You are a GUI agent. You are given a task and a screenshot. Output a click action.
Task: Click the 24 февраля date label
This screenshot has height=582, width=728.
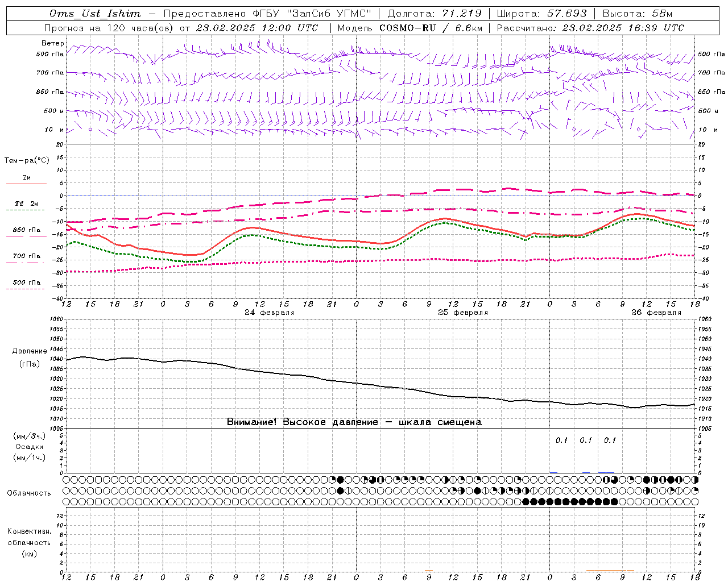point(269,313)
